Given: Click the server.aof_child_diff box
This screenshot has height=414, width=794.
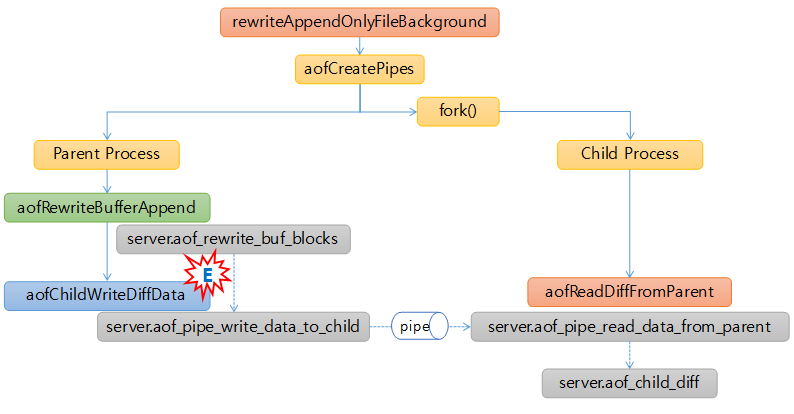Looking at the screenshot, I should tap(630, 383).
